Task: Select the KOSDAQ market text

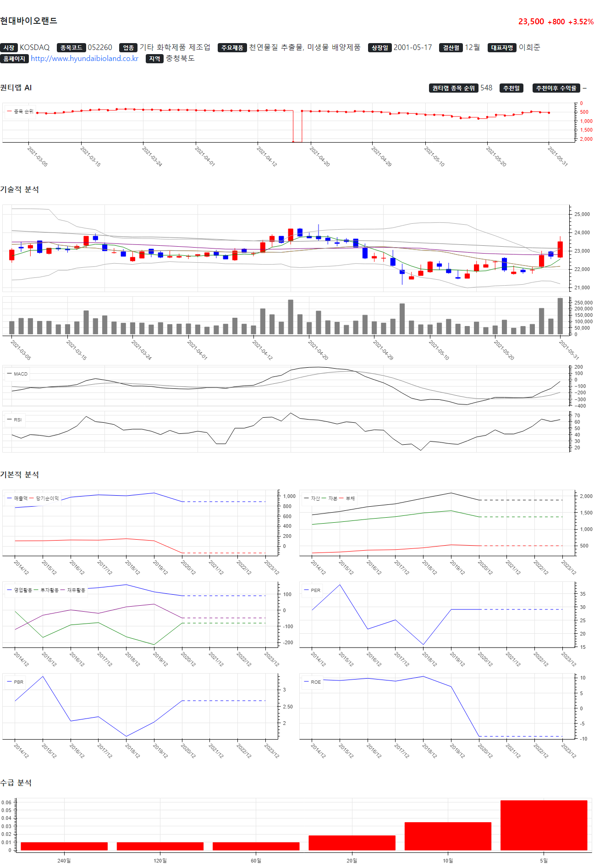Action: 34,48
